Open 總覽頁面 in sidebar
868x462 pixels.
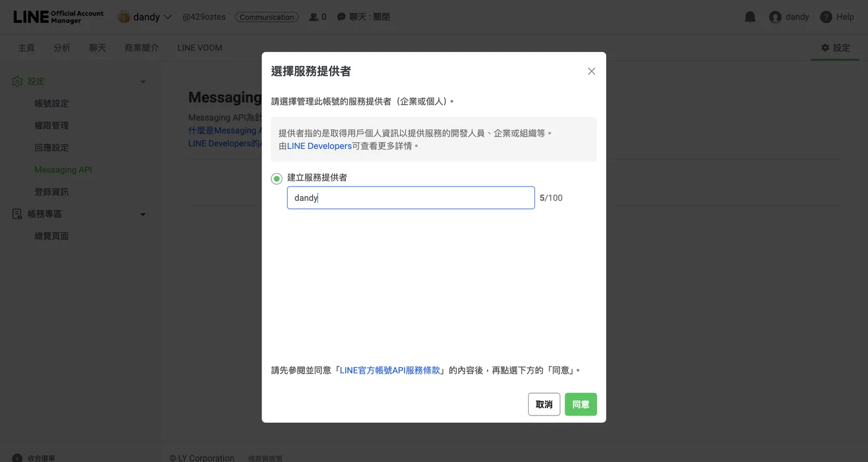pos(51,236)
